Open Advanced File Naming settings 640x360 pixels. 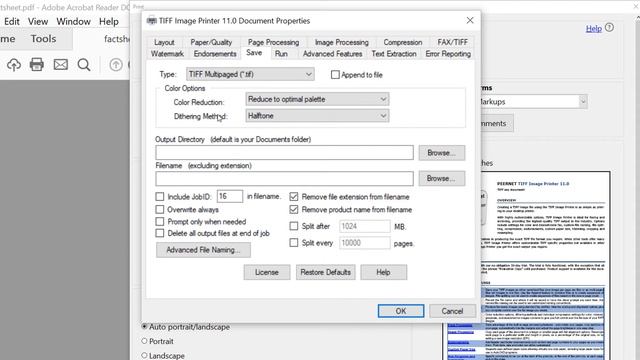tap(203, 250)
